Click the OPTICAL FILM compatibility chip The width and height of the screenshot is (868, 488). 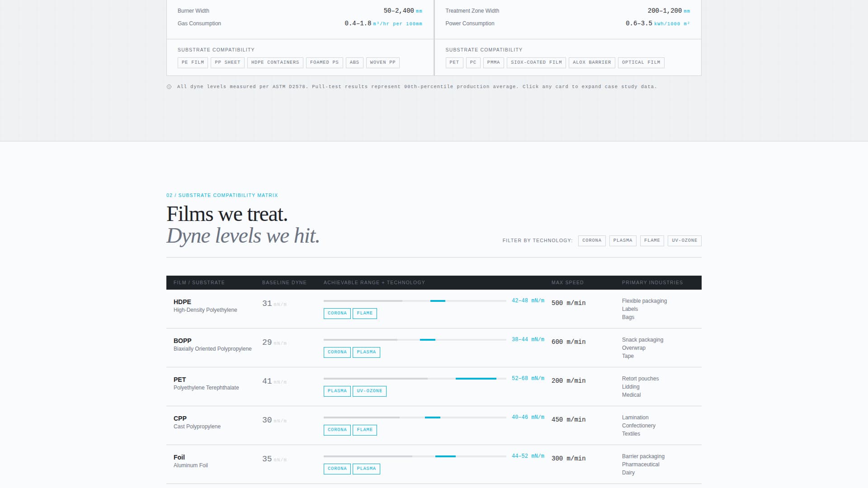641,62
